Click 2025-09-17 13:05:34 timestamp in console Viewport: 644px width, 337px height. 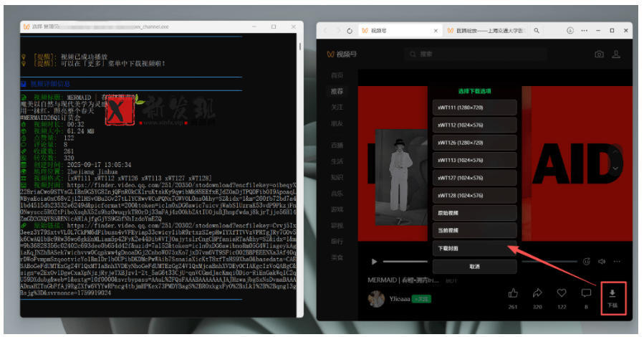tap(99, 165)
